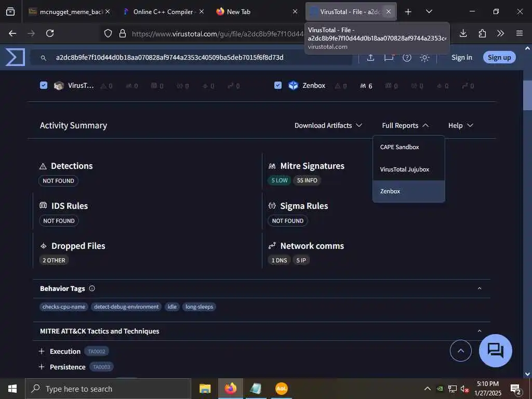Collapse the Full Reports dropdown

(x=405, y=126)
